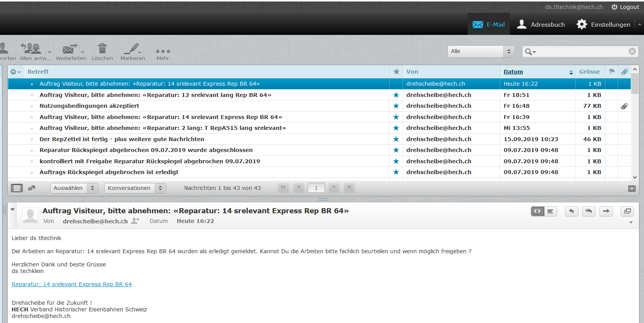This screenshot has height=323, width=644.
Task: Open the Einstellungen tab
Action: click(x=603, y=24)
